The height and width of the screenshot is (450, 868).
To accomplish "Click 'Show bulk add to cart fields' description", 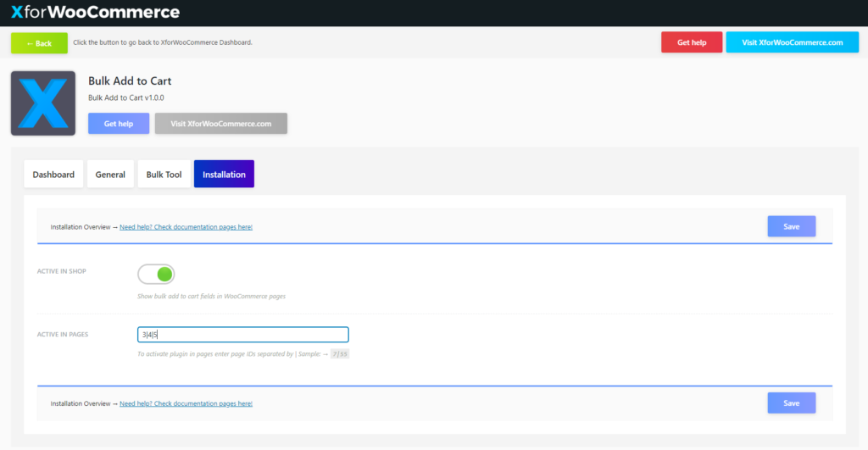I will 211,296.
